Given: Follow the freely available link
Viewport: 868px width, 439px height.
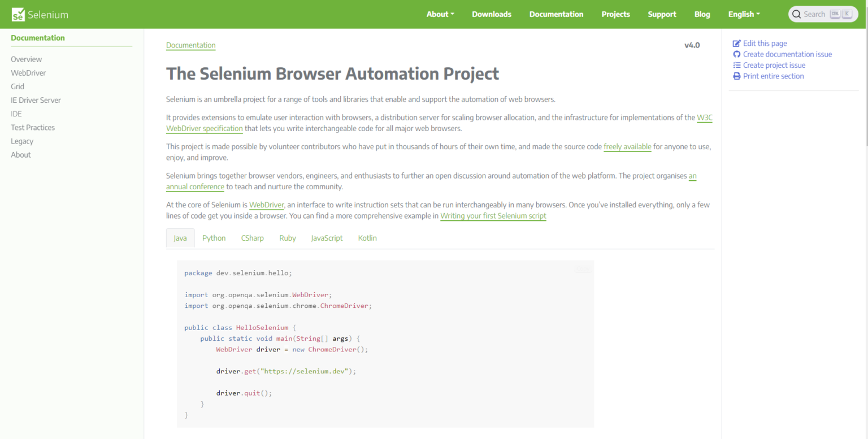Looking at the screenshot, I should [627, 147].
